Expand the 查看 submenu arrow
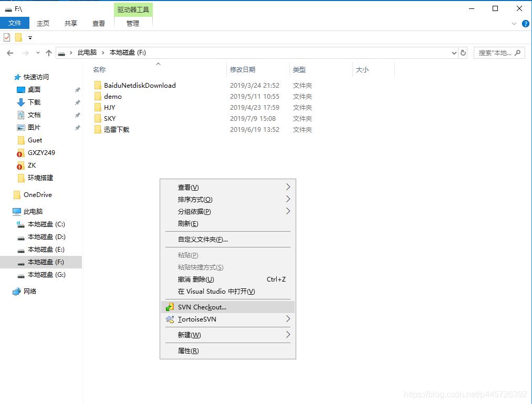532x404 pixels. click(x=287, y=187)
